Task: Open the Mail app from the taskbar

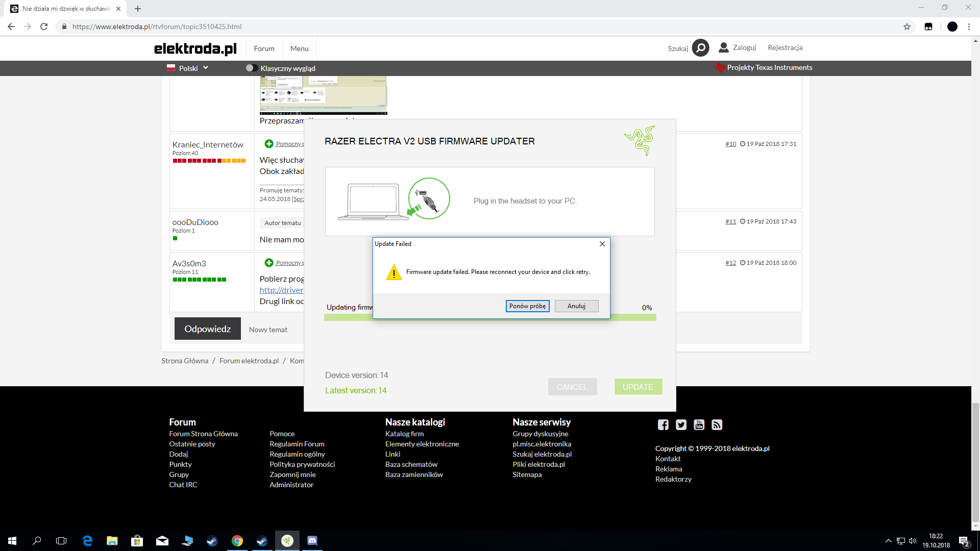Action: (x=162, y=540)
